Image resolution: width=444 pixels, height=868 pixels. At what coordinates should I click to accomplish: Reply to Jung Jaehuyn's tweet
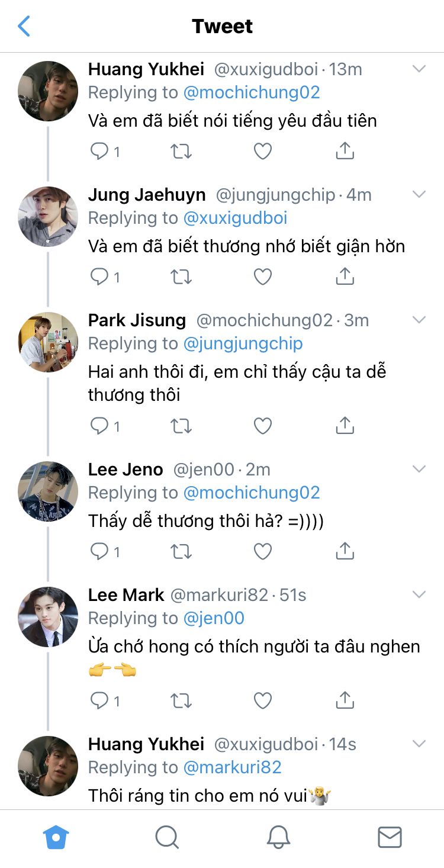coord(99,277)
